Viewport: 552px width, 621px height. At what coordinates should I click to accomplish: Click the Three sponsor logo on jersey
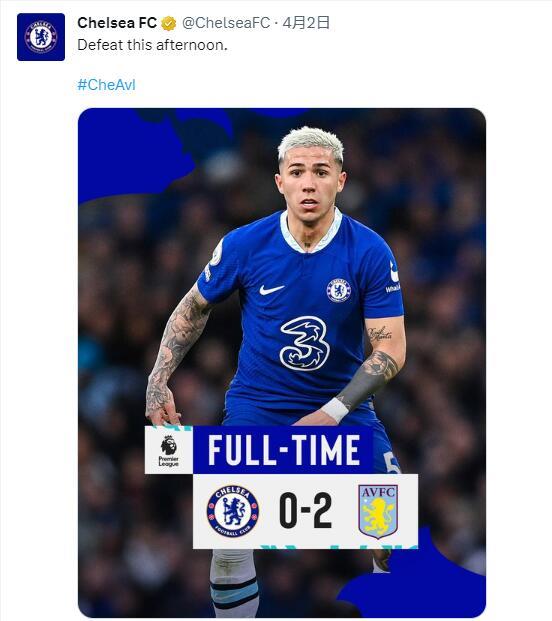click(305, 343)
